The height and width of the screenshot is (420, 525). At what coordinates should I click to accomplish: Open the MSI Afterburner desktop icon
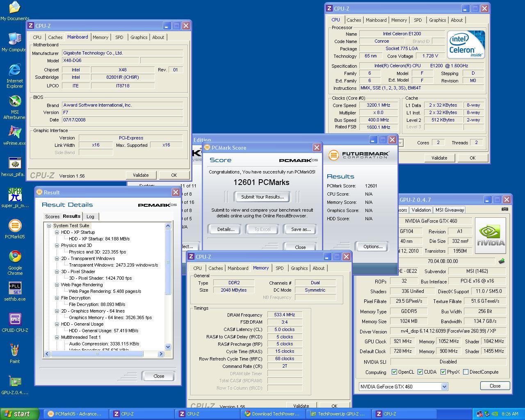coord(15,107)
